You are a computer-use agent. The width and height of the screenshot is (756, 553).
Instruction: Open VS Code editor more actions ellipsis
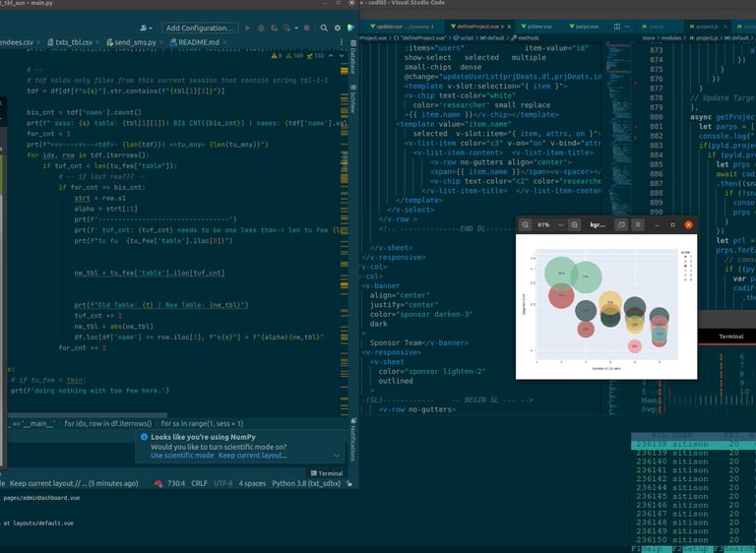pos(627,27)
